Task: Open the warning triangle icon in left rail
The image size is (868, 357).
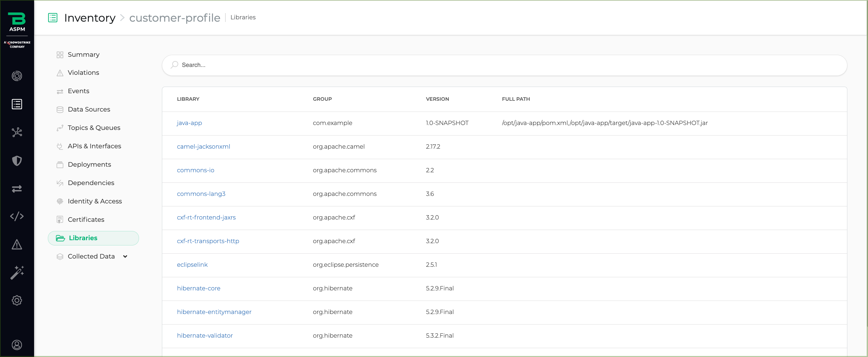Action: pos(17,244)
